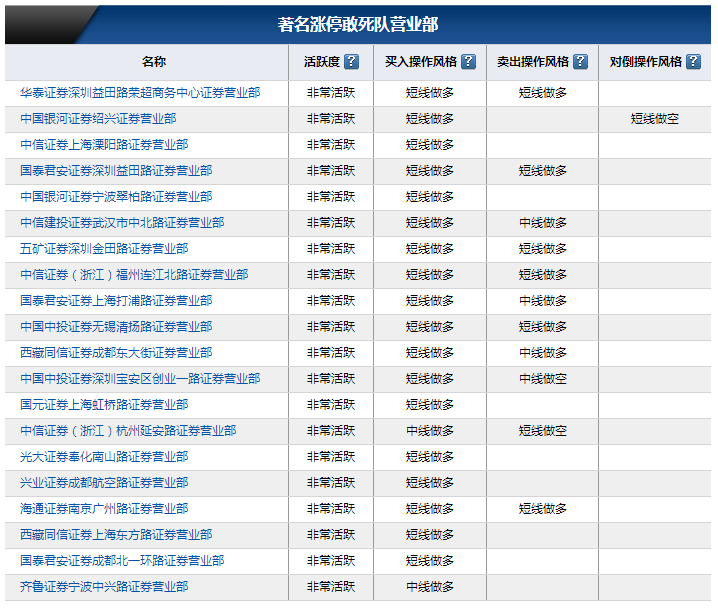This screenshot has width=718, height=610.
Task: Open 西藏同信证券上海东方路证券营业部 link
Action: point(116,535)
